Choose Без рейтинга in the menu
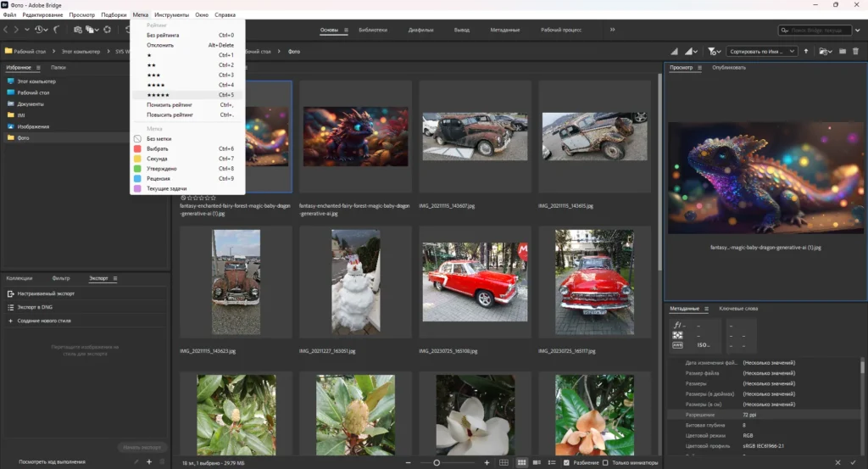The image size is (868, 469). pyautogui.click(x=187, y=35)
